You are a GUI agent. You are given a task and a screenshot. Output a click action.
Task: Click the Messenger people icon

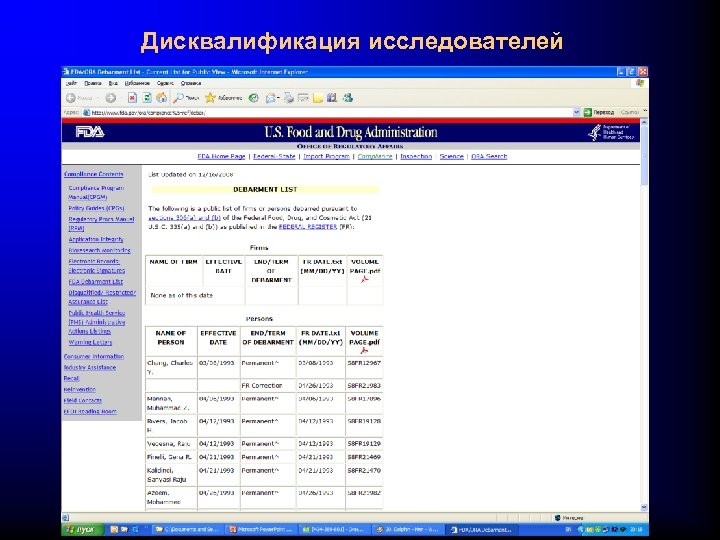(x=348, y=98)
